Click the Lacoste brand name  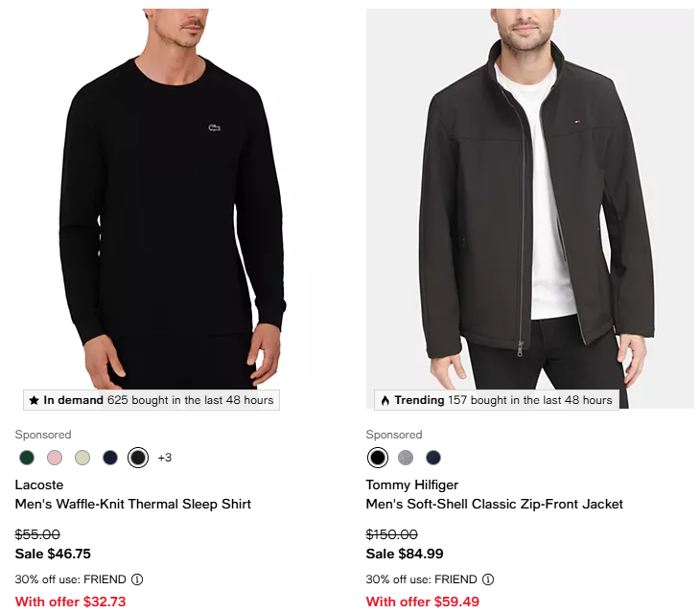[x=38, y=484]
